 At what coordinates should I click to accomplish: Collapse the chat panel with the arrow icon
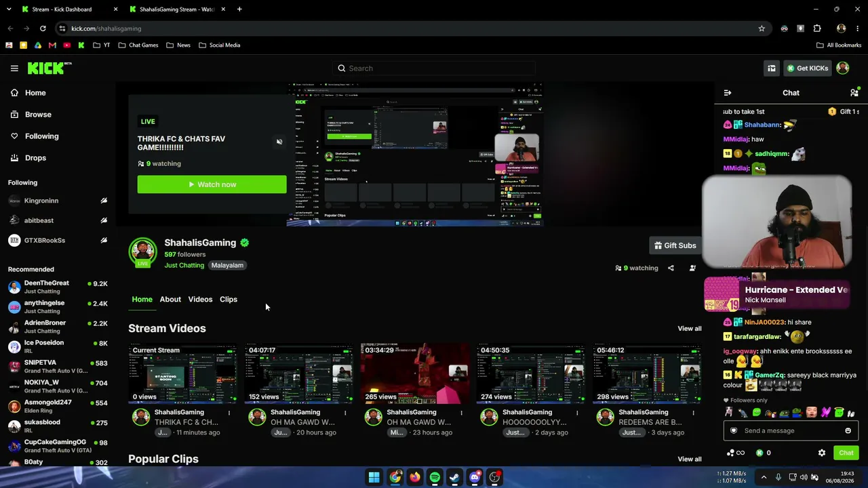(728, 93)
